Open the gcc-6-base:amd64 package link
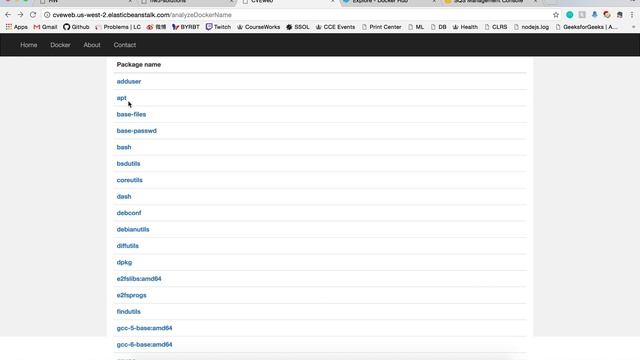The height and width of the screenshot is (360, 640). coord(144,344)
